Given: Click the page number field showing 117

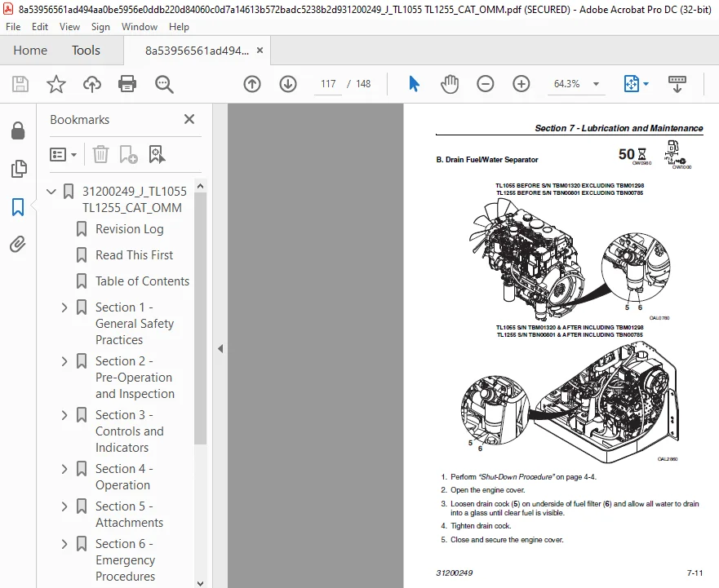Looking at the screenshot, I should coord(328,84).
